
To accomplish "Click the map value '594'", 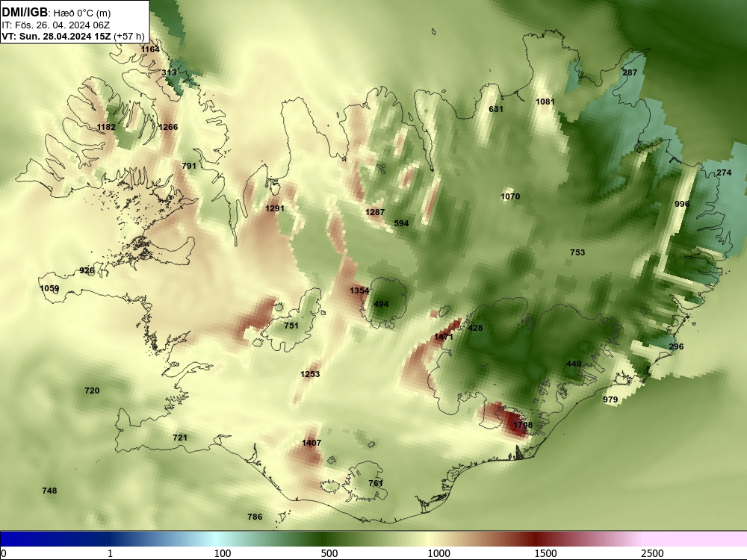I will (x=402, y=223).
